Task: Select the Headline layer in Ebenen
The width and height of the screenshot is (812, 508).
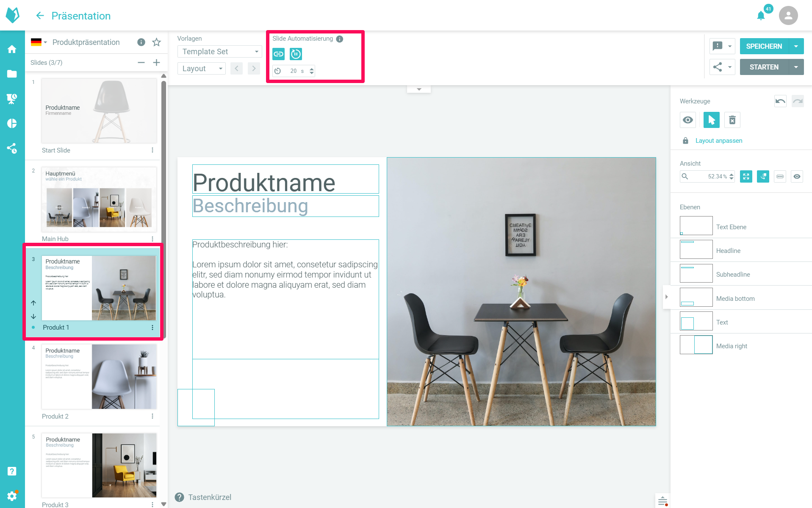Action: click(x=728, y=250)
